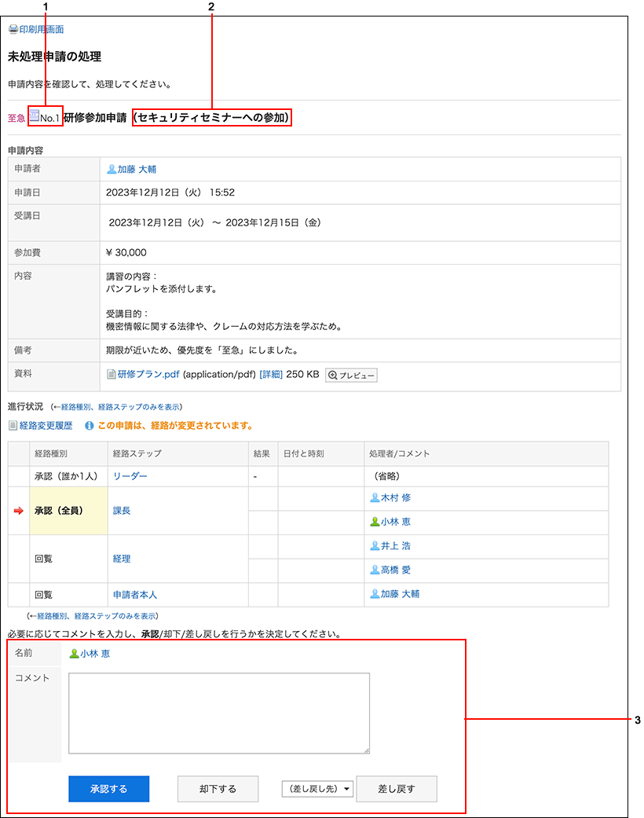Open the (差し戻し先) dropdown
Viewport: 644px width, 818px height.
pos(317,789)
